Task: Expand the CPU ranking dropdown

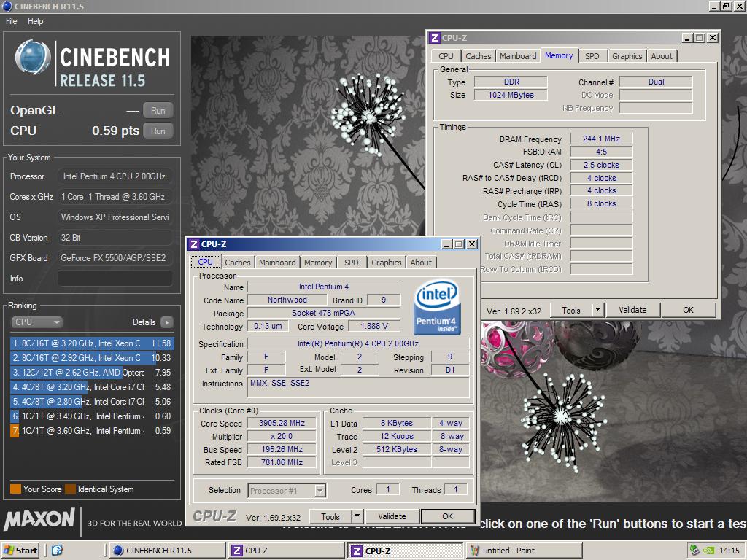Action: [x=36, y=322]
